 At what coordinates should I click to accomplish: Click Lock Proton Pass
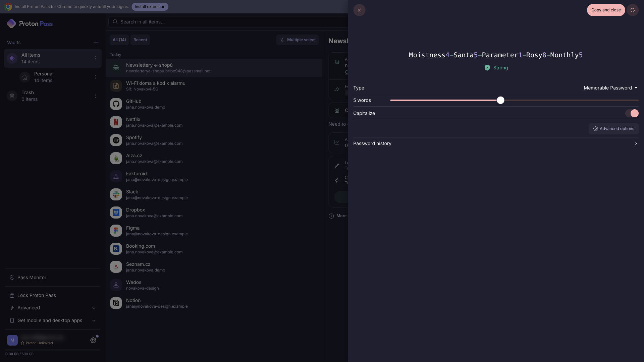(x=53, y=295)
